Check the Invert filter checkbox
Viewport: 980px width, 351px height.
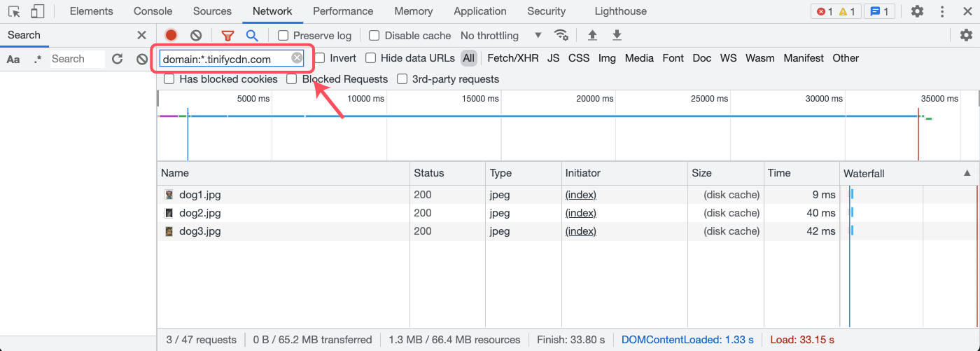coord(319,58)
